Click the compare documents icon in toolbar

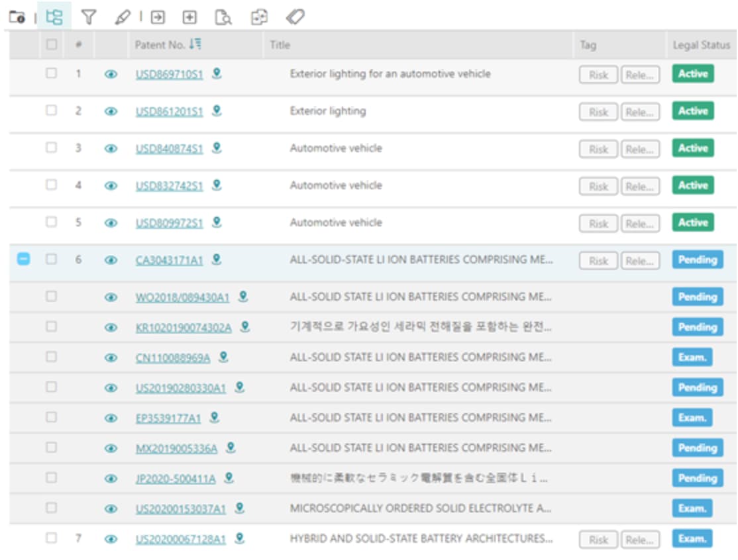point(259,17)
